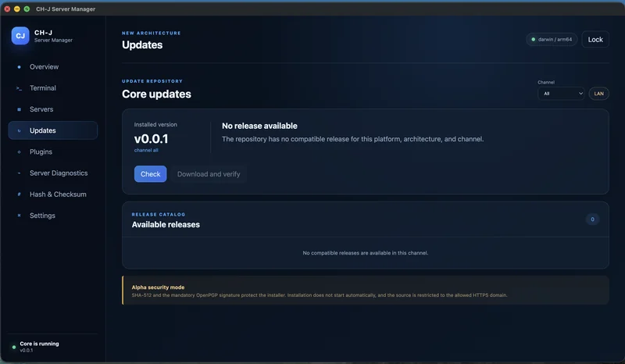Click the green dot in darwin/arm64 badge

point(534,40)
